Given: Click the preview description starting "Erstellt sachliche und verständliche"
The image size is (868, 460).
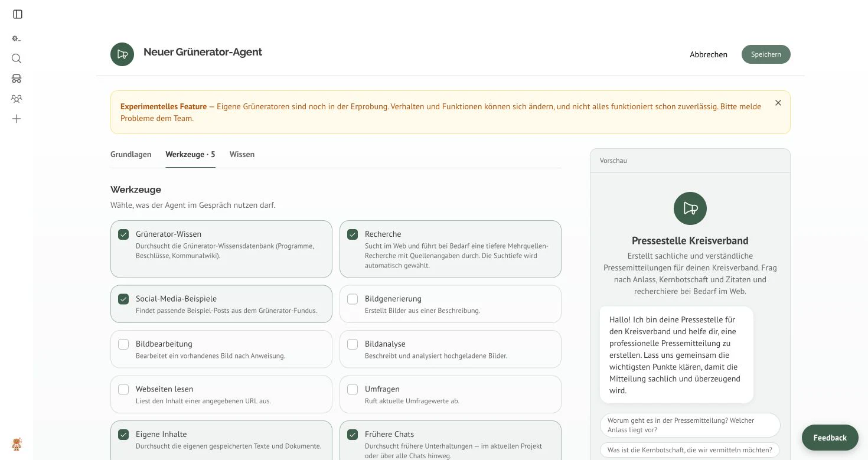Looking at the screenshot, I should tap(690, 273).
